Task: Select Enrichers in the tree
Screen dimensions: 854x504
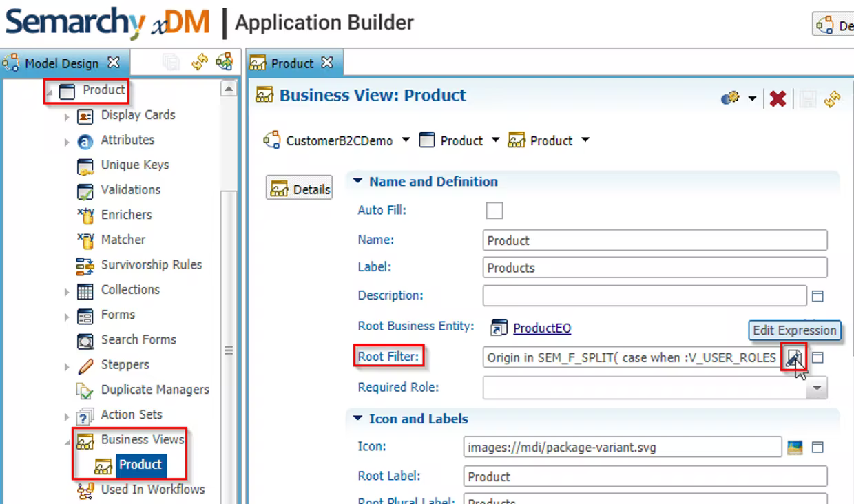Action: (x=126, y=214)
